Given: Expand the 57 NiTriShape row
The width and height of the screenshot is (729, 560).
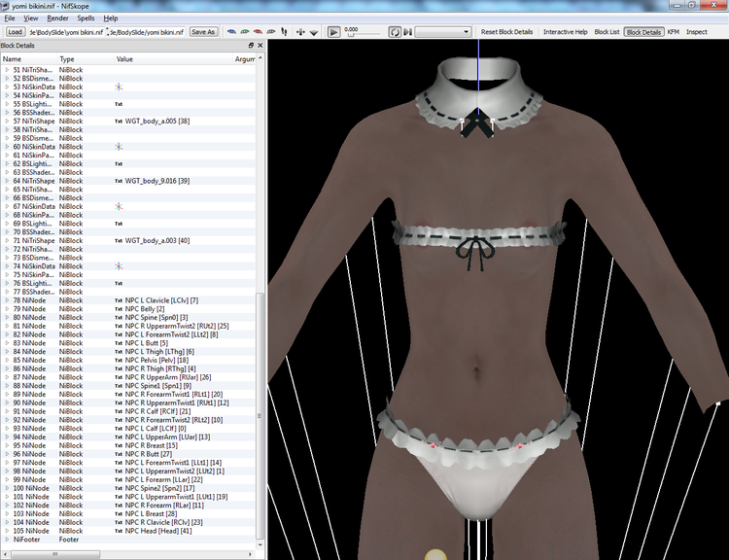Looking at the screenshot, I should coord(7,121).
